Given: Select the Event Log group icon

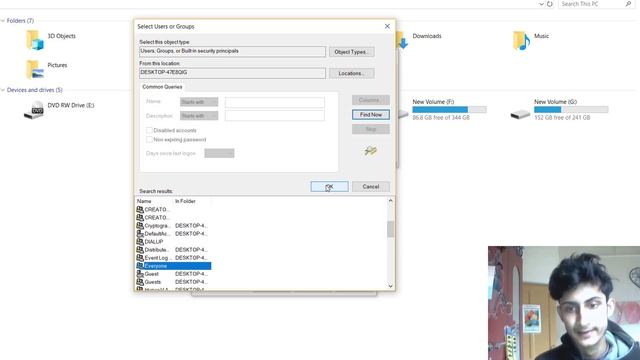Looking at the screenshot, I should (140, 258).
